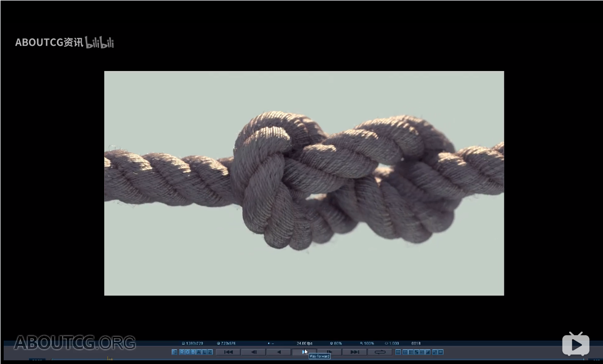Step forward one frame

329,352
